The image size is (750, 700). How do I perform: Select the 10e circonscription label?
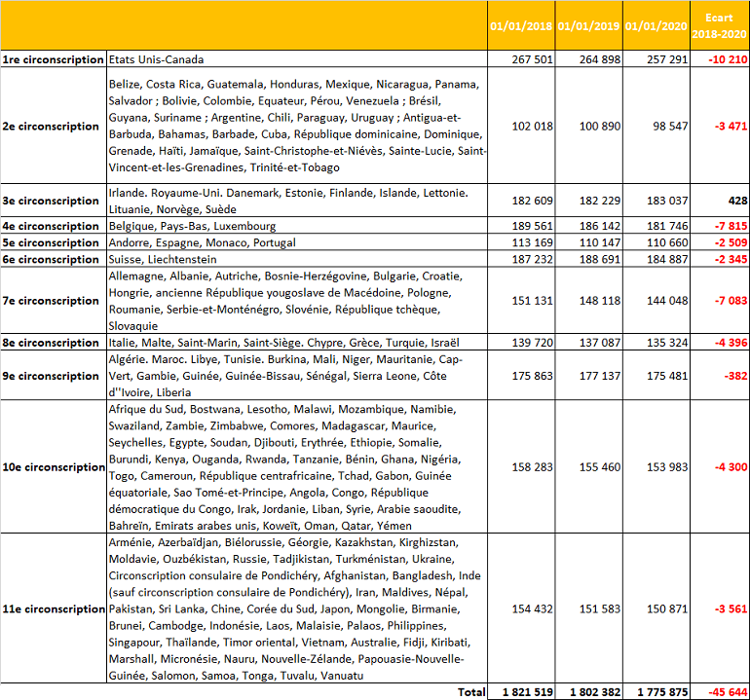54,467
